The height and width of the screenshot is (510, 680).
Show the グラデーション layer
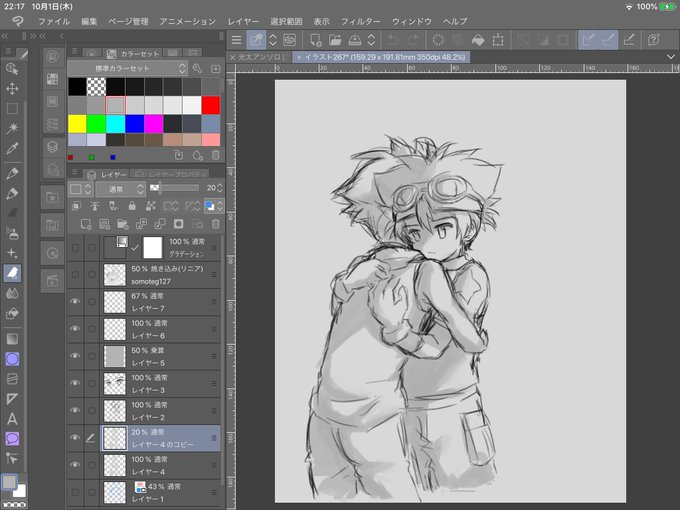point(75,248)
